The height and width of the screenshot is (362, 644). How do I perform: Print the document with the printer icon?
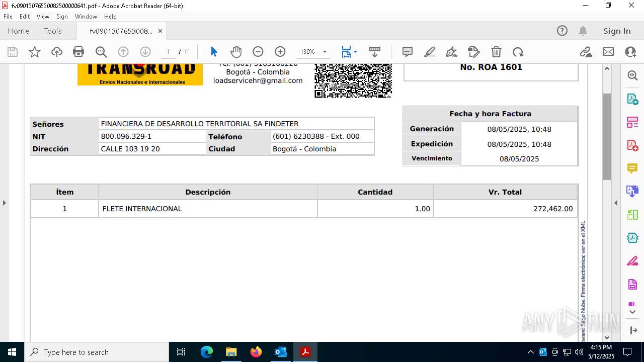pyautogui.click(x=78, y=52)
